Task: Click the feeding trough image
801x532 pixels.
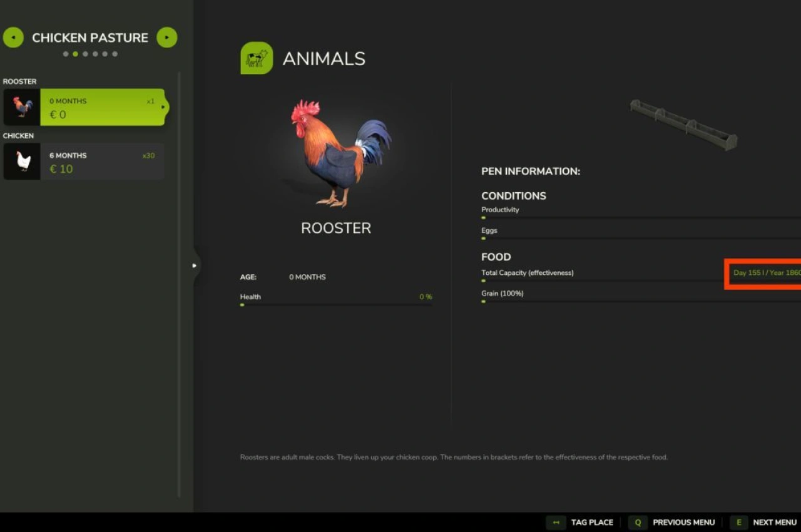Action: tap(683, 124)
